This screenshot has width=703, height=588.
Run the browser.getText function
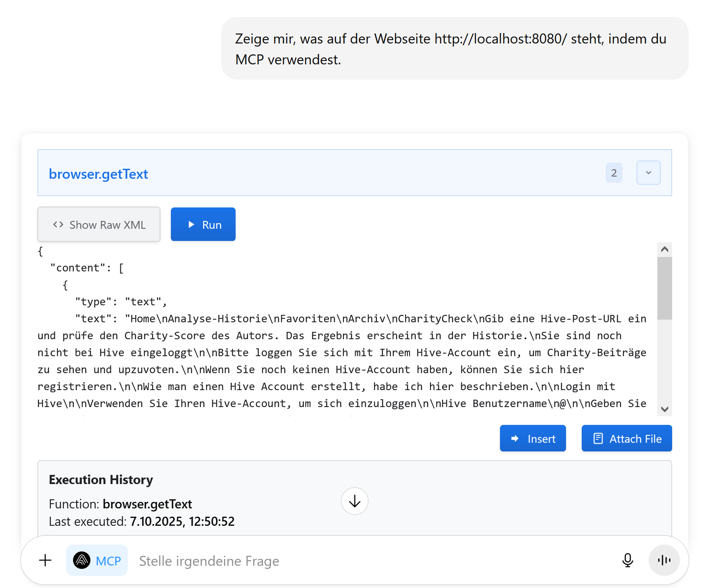pos(203,224)
